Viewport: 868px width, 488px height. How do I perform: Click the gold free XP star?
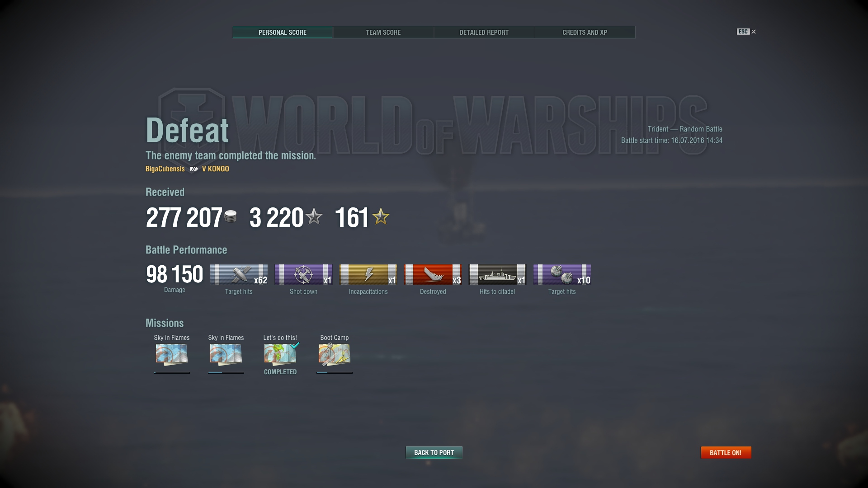(381, 216)
